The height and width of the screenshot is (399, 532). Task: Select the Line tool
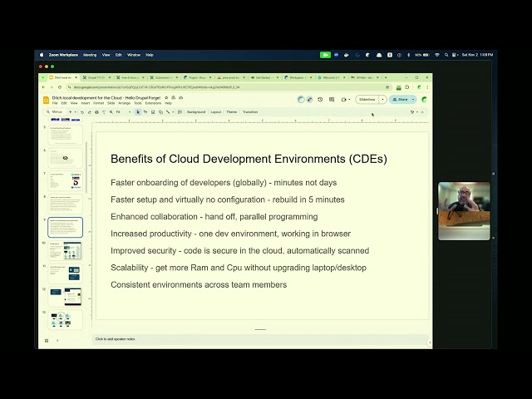tap(168, 112)
